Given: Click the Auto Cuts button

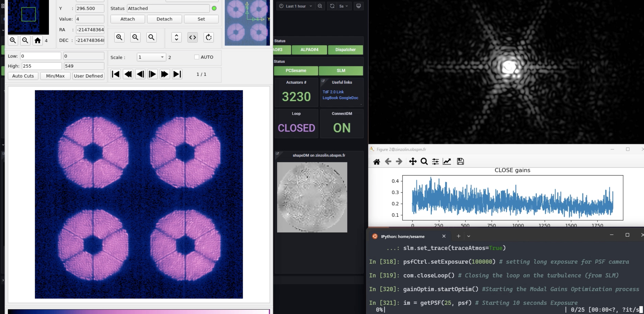Looking at the screenshot, I should click(x=23, y=76).
